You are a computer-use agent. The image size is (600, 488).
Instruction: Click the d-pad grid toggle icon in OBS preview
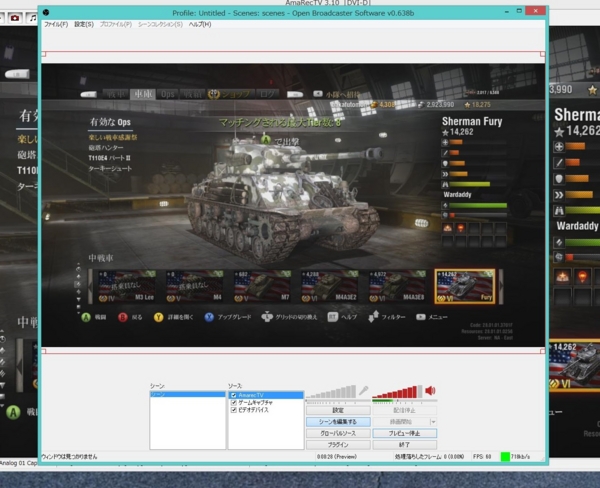(x=267, y=317)
